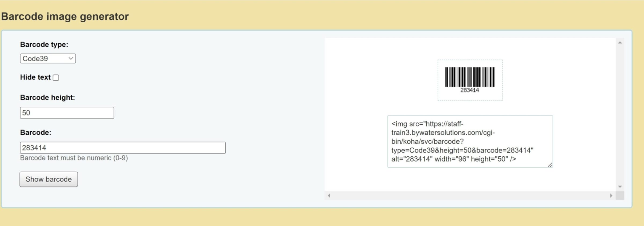
Task: Click the preview pane scroll down arrow
Action: [x=620, y=186]
